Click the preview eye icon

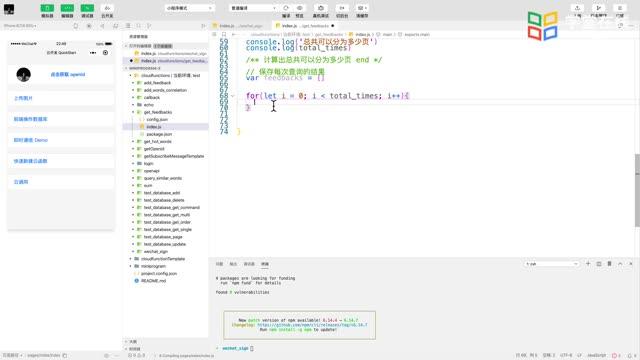tap(300, 8)
